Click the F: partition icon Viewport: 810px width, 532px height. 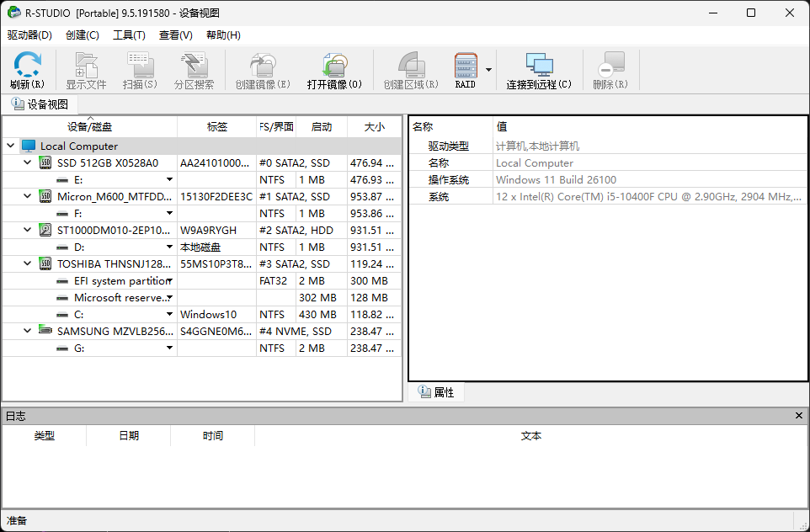click(x=62, y=214)
